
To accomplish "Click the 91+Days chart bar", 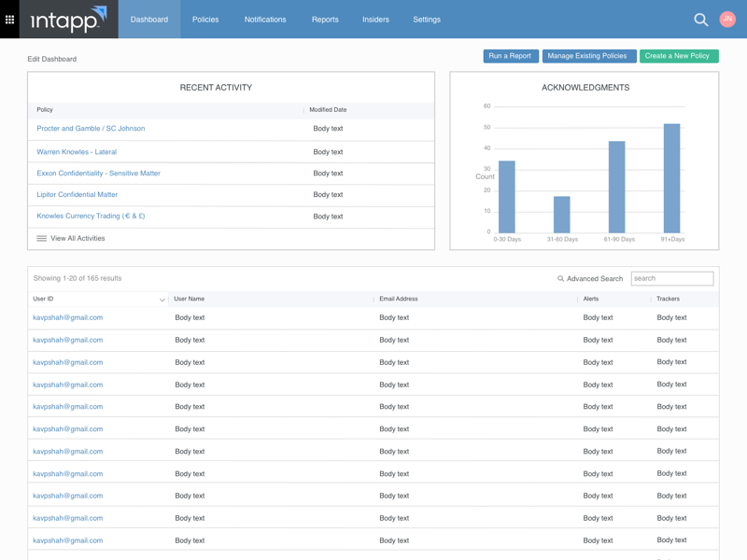I will [x=671, y=178].
